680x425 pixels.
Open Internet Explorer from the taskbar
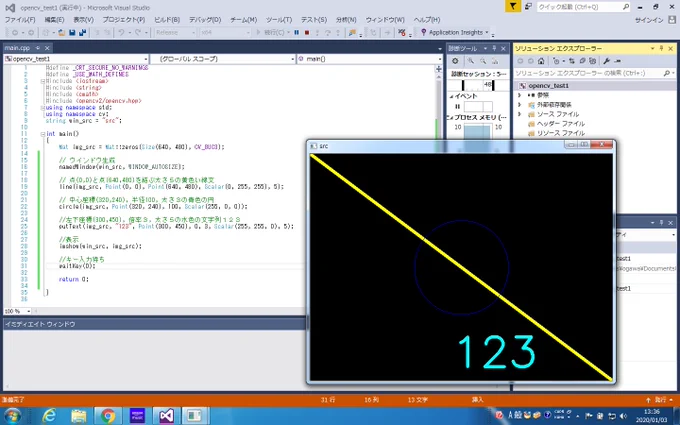(x=49, y=416)
